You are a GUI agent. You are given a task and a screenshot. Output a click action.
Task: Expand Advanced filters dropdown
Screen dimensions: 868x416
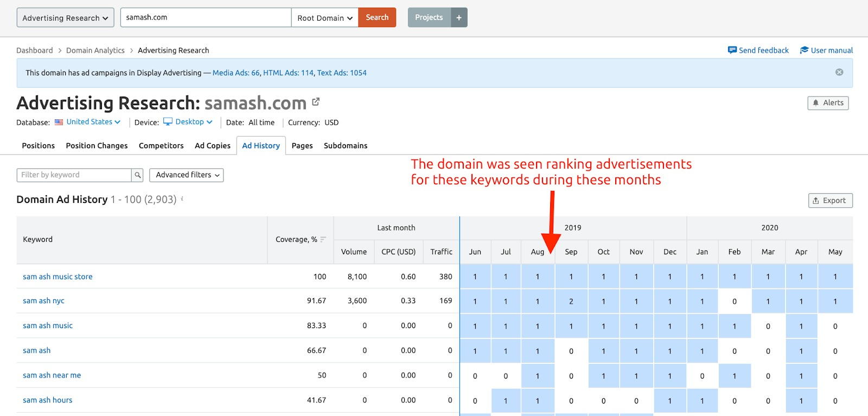187,175
